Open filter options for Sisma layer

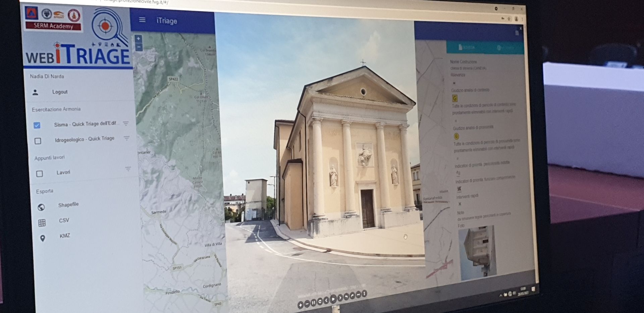[x=126, y=123]
